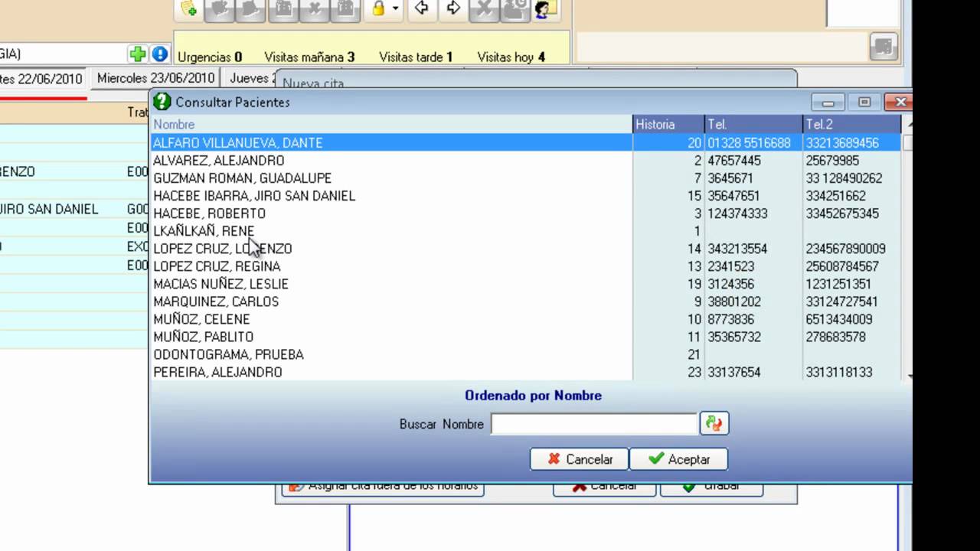Click the new note icon with green plus
The width and height of the screenshot is (980, 551).
[x=188, y=8]
